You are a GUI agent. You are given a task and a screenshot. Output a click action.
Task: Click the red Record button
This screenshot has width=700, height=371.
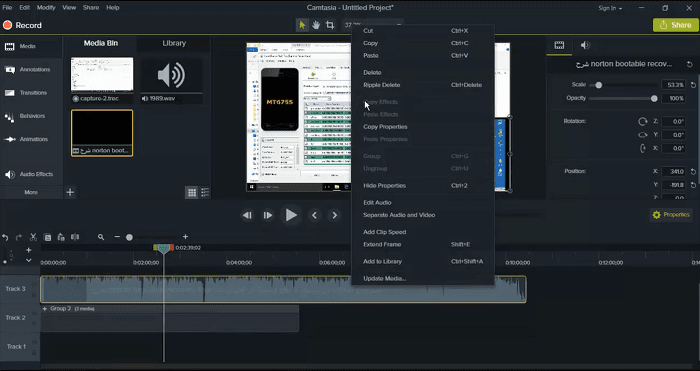coord(22,25)
